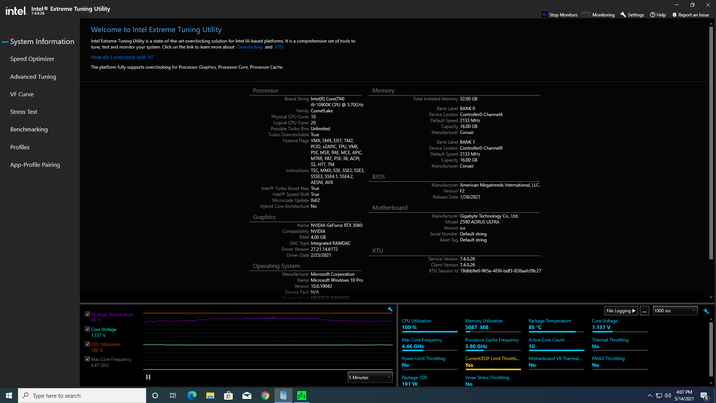Open File Explorer from taskbar
Viewport: 716px width, 403px height.
coord(210,395)
